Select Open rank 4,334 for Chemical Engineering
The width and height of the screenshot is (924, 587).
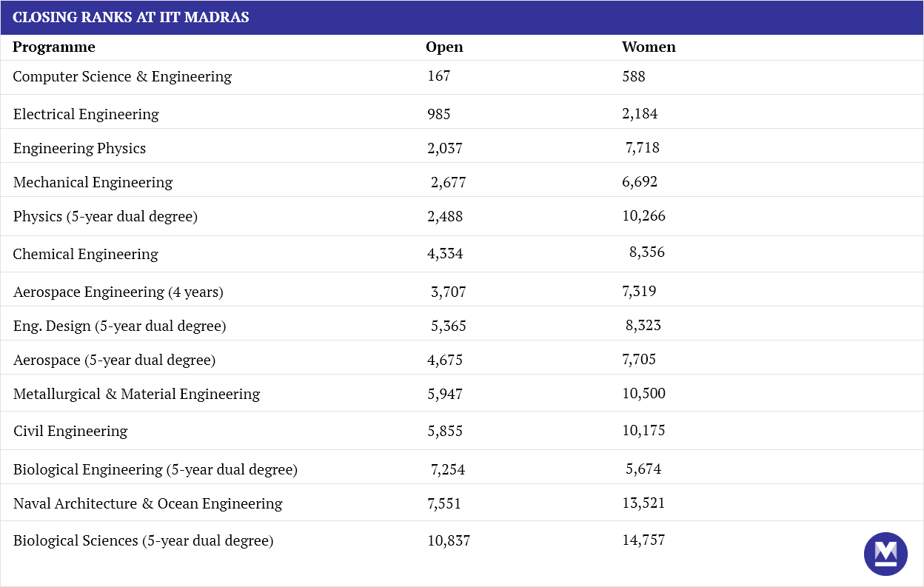coord(445,255)
